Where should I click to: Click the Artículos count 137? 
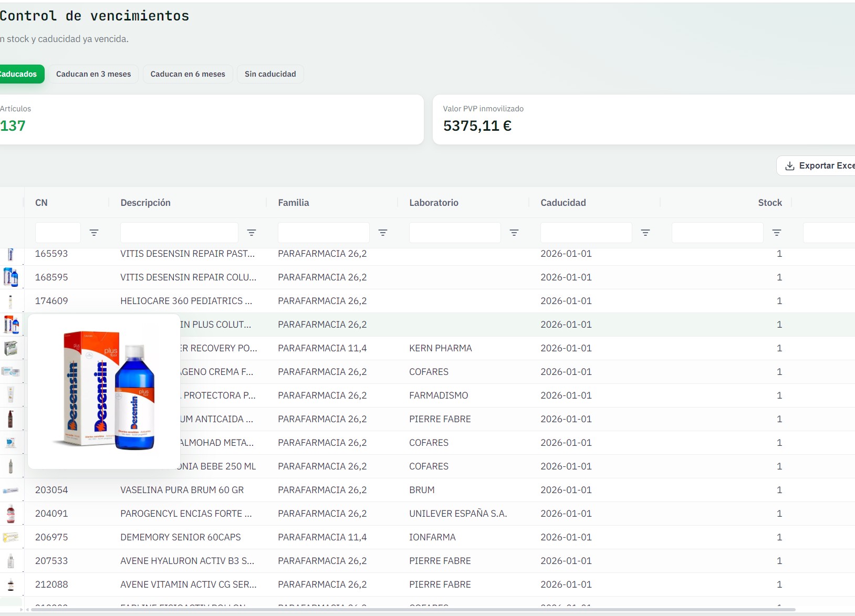tap(13, 126)
